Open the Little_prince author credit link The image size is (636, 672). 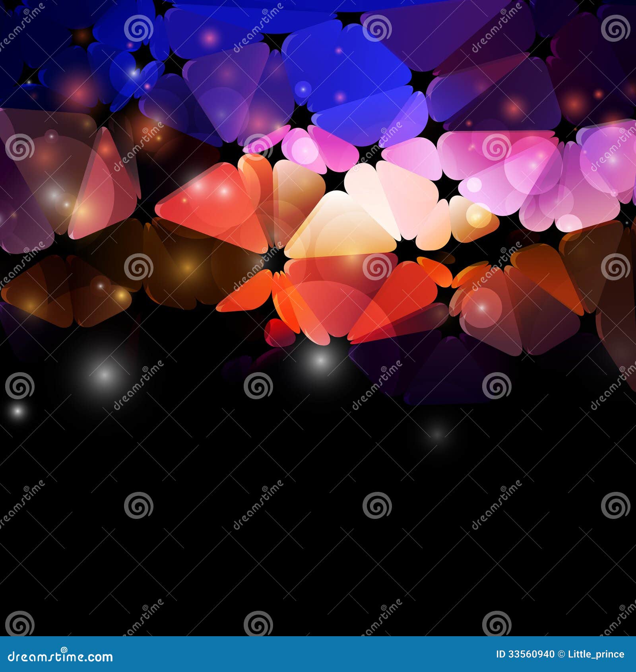pos(596,654)
